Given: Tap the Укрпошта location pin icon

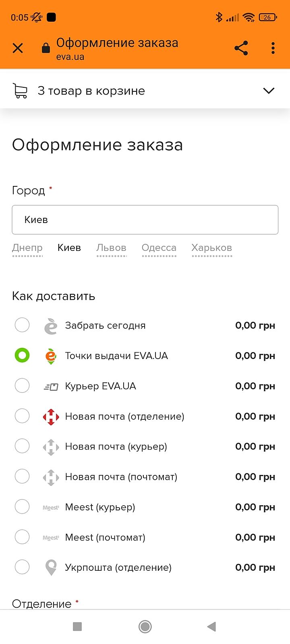Looking at the screenshot, I should click(x=51, y=568).
